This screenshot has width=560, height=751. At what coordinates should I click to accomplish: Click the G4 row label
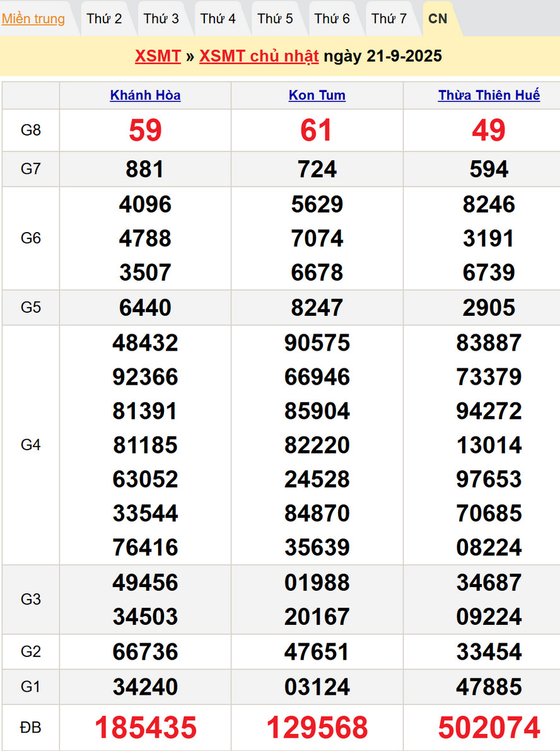tap(30, 445)
